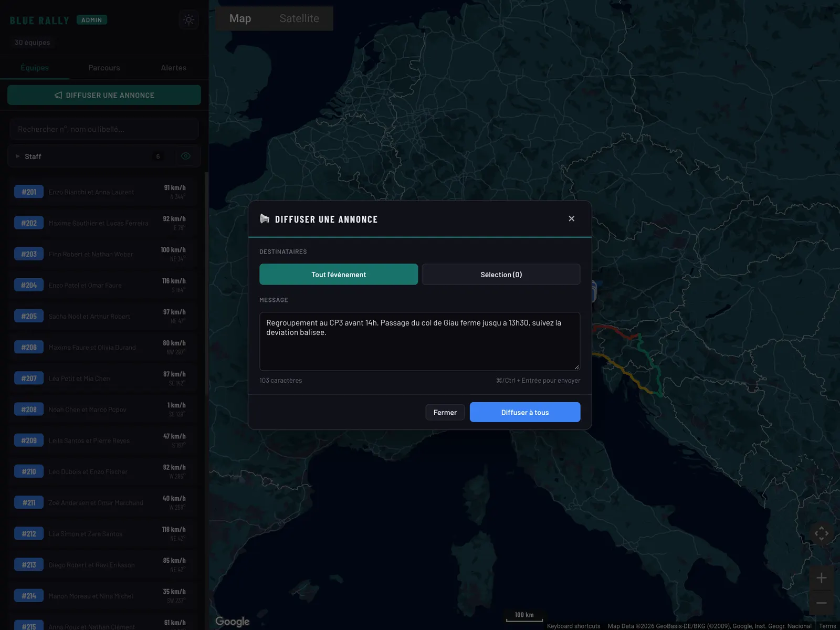Click the 30 équipes count label
840x630 pixels.
point(33,43)
